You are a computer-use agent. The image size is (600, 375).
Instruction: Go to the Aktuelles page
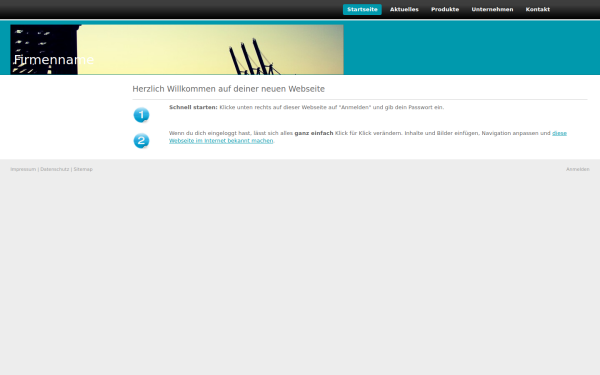coord(404,10)
